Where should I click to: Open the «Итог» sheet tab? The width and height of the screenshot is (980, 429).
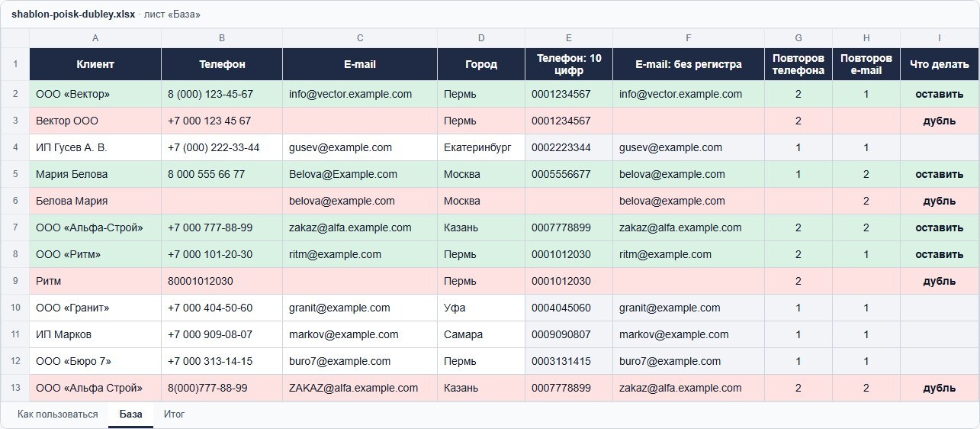coord(175,414)
